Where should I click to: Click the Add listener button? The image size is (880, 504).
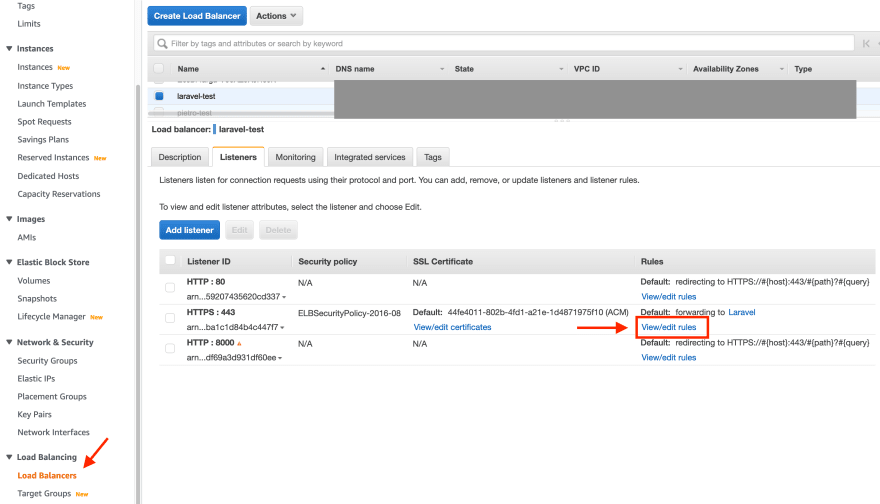(x=189, y=230)
